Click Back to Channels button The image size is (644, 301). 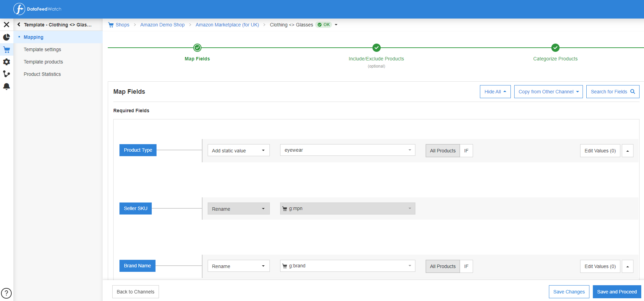[x=136, y=292]
